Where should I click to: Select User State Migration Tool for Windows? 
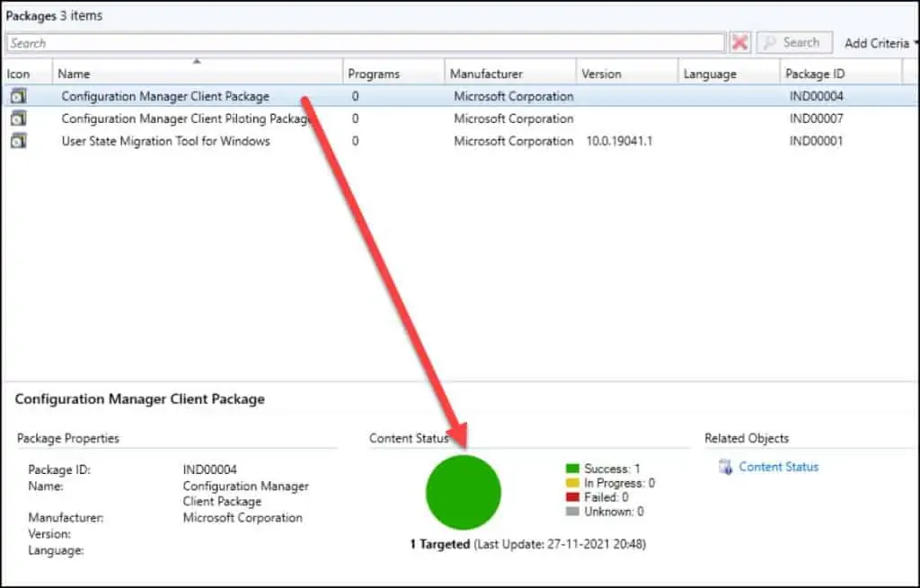[165, 141]
